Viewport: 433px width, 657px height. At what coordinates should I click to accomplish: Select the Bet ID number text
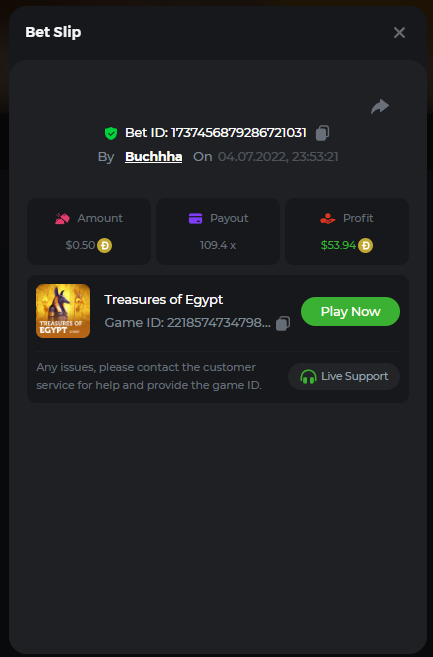point(239,133)
